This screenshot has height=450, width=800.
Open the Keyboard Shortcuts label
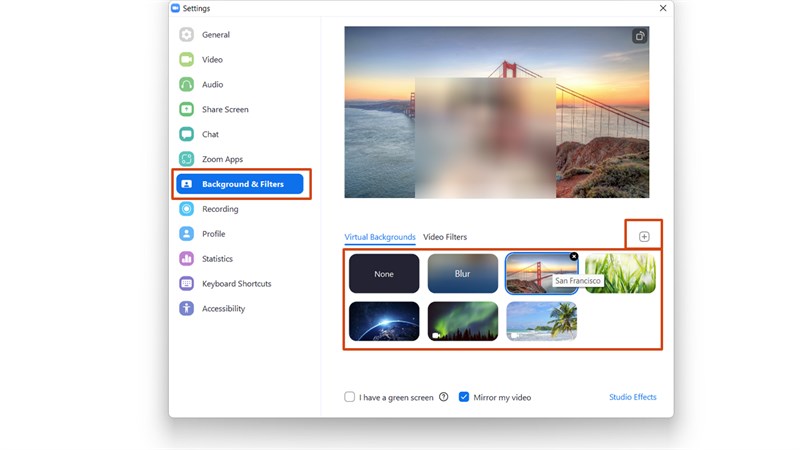pos(237,284)
